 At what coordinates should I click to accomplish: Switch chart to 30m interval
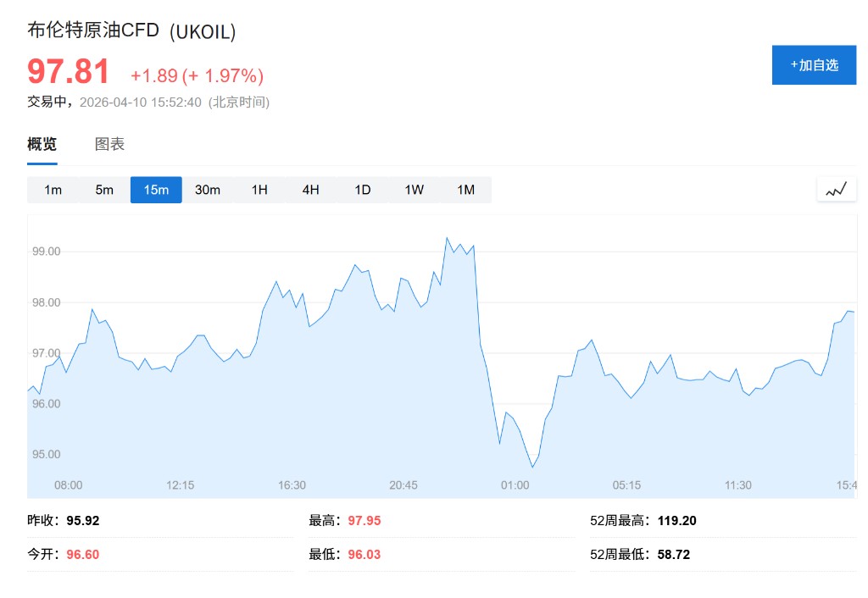tap(208, 190)
